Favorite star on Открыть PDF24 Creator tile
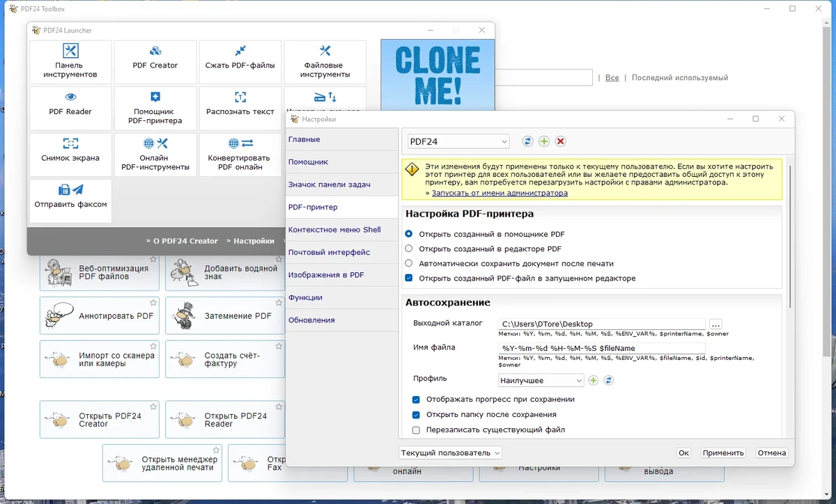 tap(153, 407)
